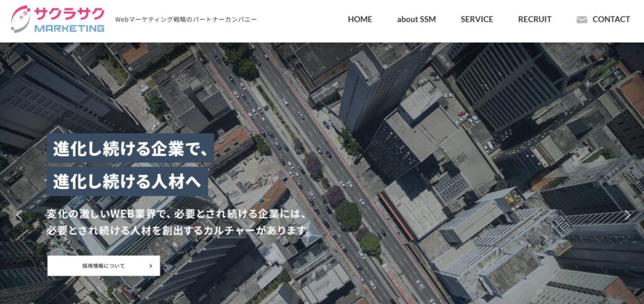Open the SERVICE navigation item
Viewport: 644px width, 304px height.
(477, 20)
